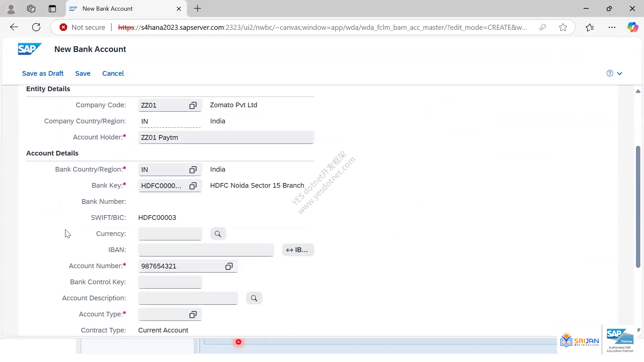Screen dimensions: 644x362
Task: Click the Save button
Action: pyautogui.click(x=83, y=73)
